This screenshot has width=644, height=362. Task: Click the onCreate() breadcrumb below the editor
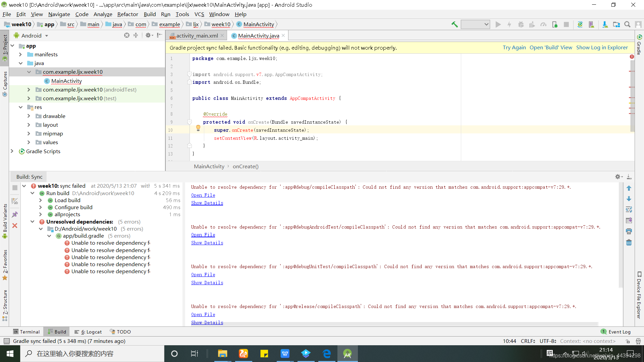(246, 166)
